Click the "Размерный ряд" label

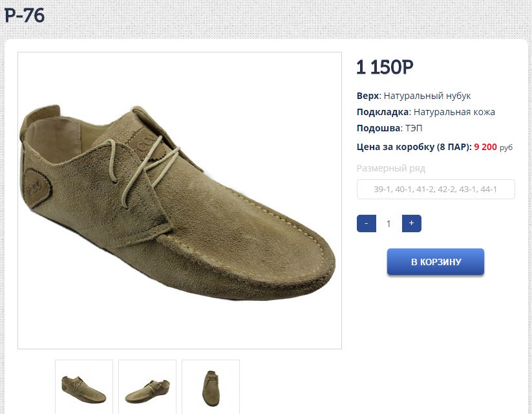coord(391,168)
